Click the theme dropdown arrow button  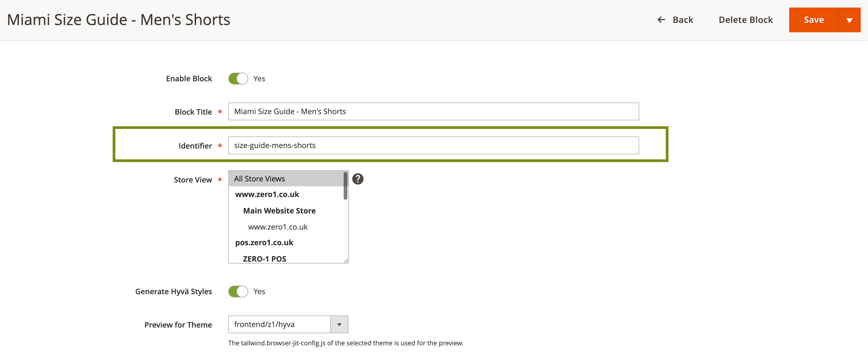pyautogui.click(x=339, y=324)
